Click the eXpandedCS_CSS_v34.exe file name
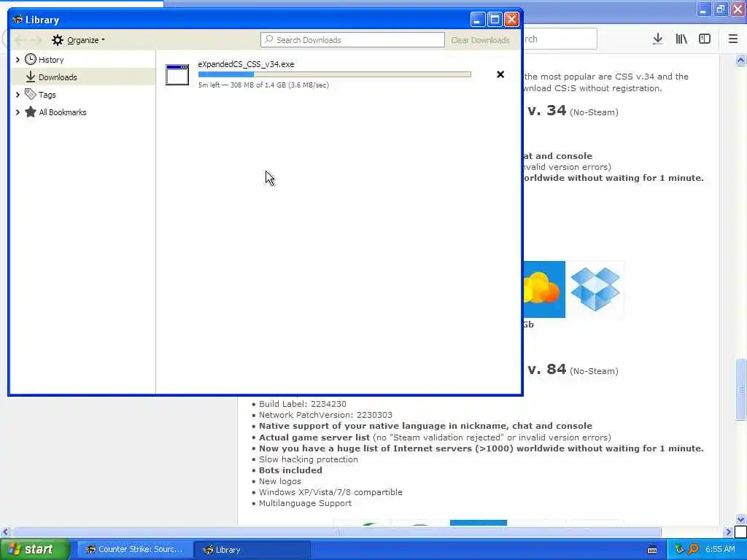 pyautogui.click(x=246, y=64)
